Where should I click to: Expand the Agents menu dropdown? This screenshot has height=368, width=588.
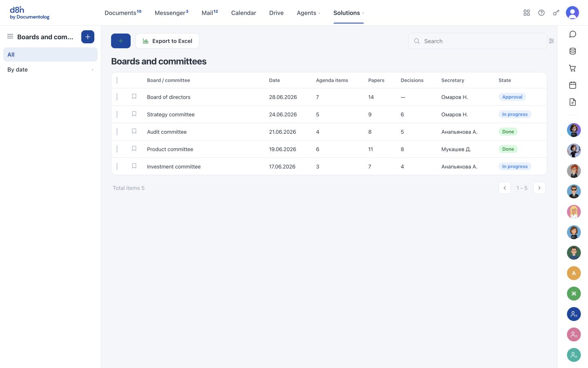(319, 13)
